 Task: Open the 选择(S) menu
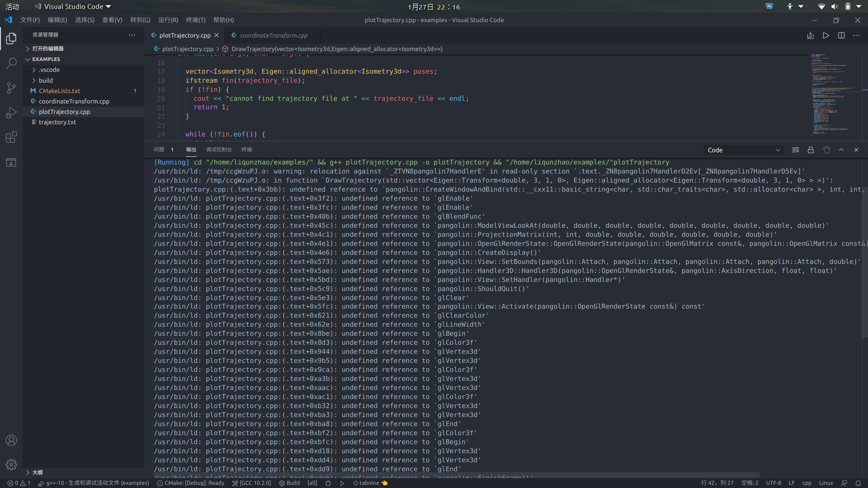click(x=85, y=20)
